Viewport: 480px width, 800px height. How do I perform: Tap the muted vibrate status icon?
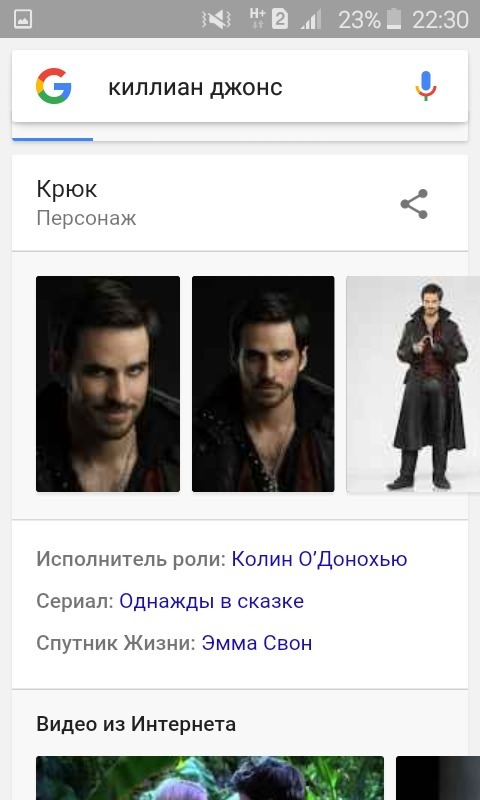coord(216,20)
